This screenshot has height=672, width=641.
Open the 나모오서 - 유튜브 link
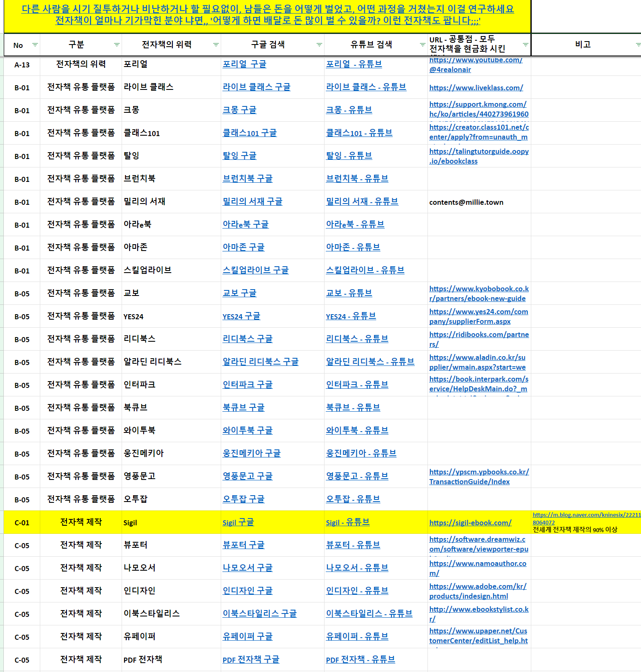pyautogui.click(x=357, y=568)
